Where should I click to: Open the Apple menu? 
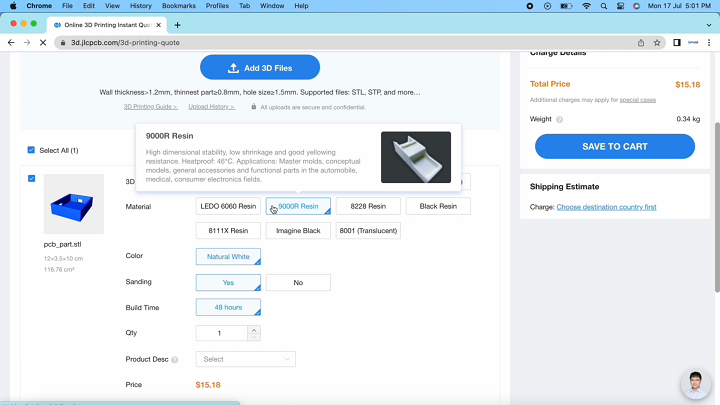(x=13, y=6)
